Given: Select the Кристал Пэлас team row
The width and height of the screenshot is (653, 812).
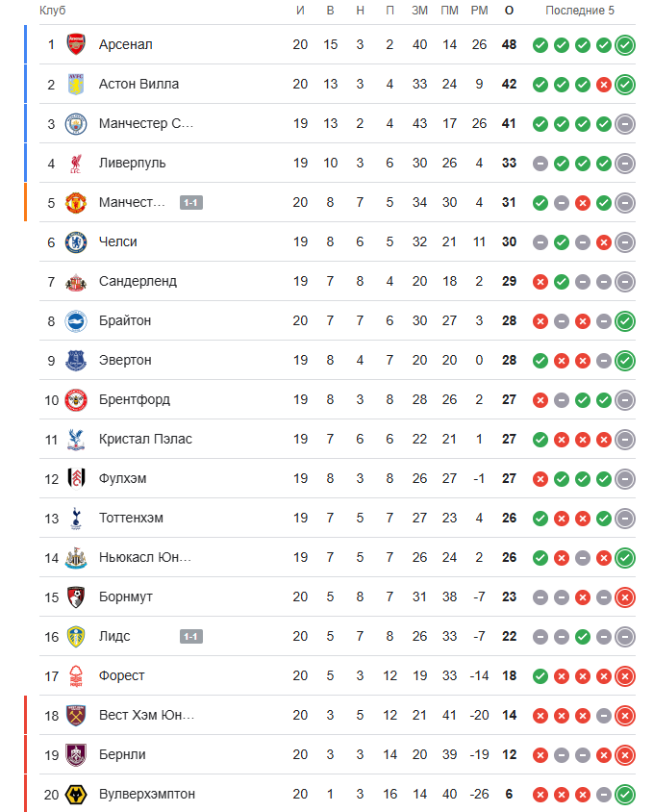Looking at the screenshot, I should [x=338, y=439].
